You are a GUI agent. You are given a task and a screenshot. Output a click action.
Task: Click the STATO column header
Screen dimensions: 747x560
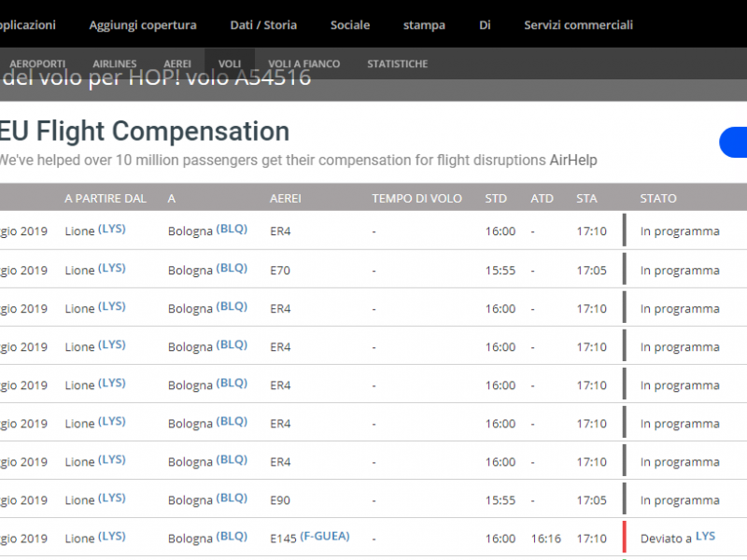pyautogui.click(x=658, y=198)
